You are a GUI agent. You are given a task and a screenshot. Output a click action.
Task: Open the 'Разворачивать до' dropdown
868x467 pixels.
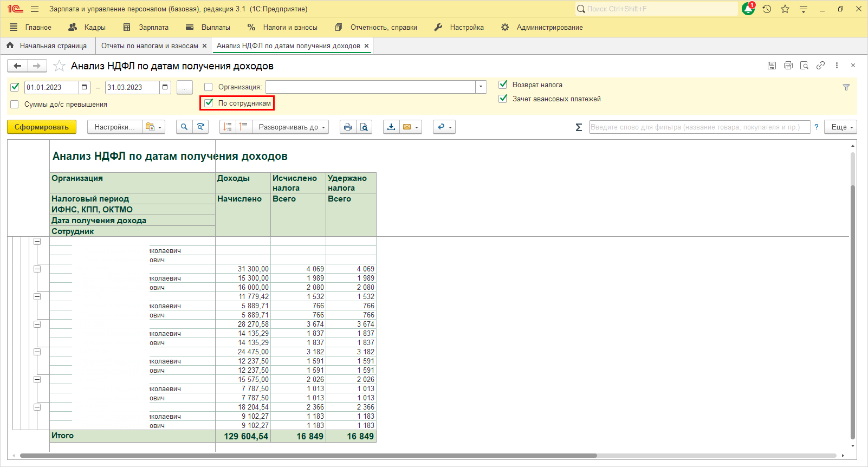(x=292, y=127)
